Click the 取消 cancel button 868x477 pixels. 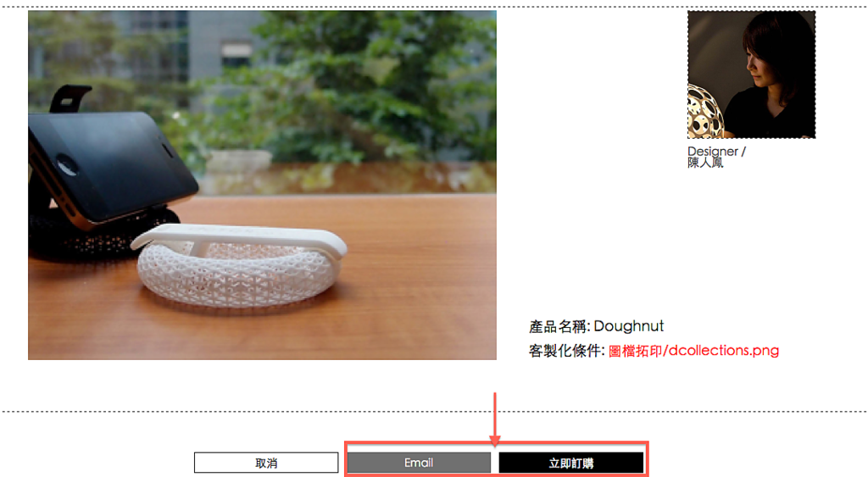pyautogui.click(x=266, y=463)
